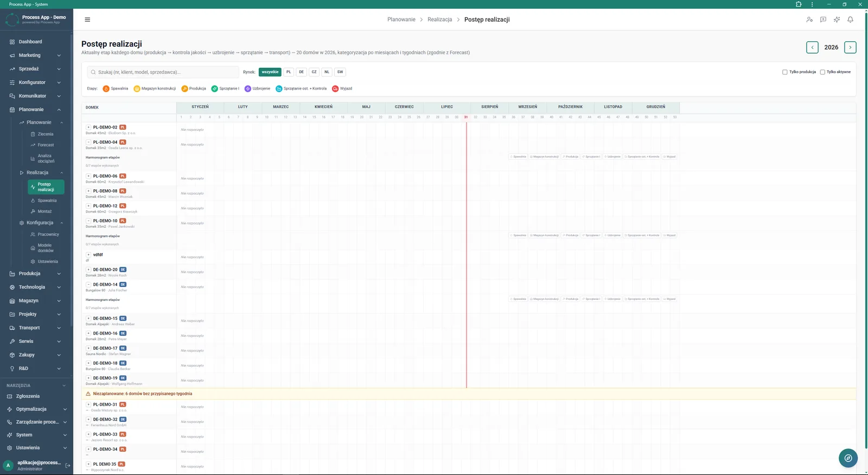
Task: Filter by SW market
Action: pyautogui.click(x=340, y=72)
